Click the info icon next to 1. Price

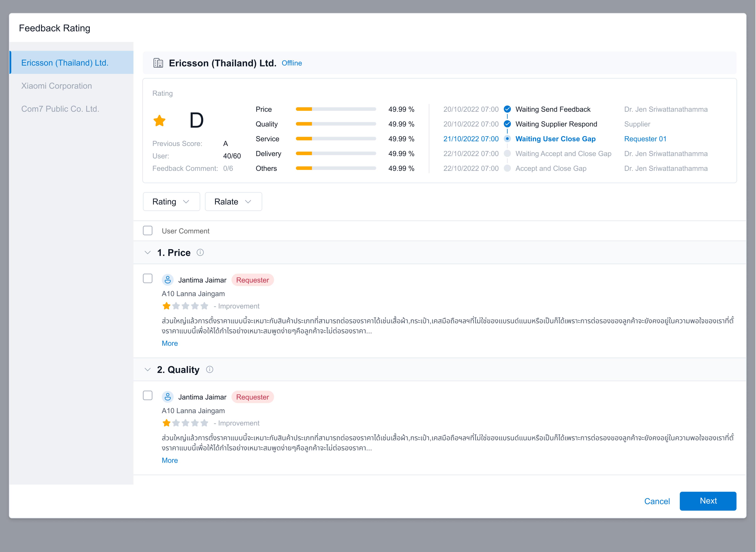[x=200, y=252]
